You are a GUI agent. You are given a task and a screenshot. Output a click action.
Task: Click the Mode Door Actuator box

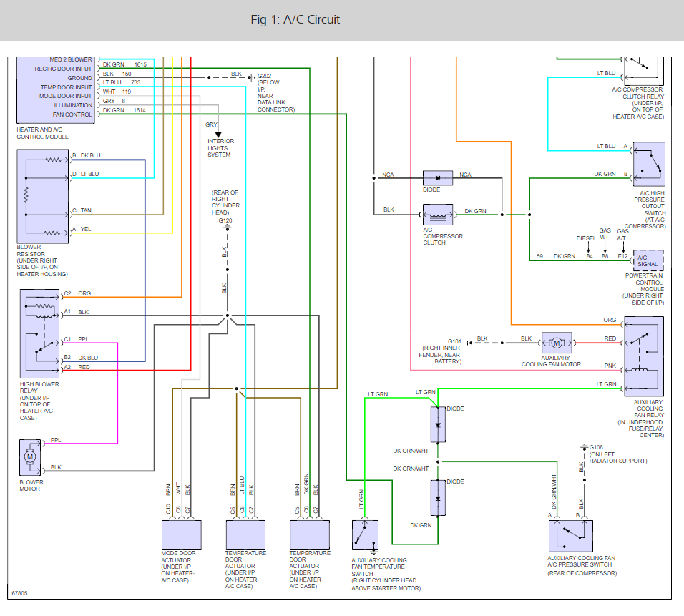[x=182, y=535]
